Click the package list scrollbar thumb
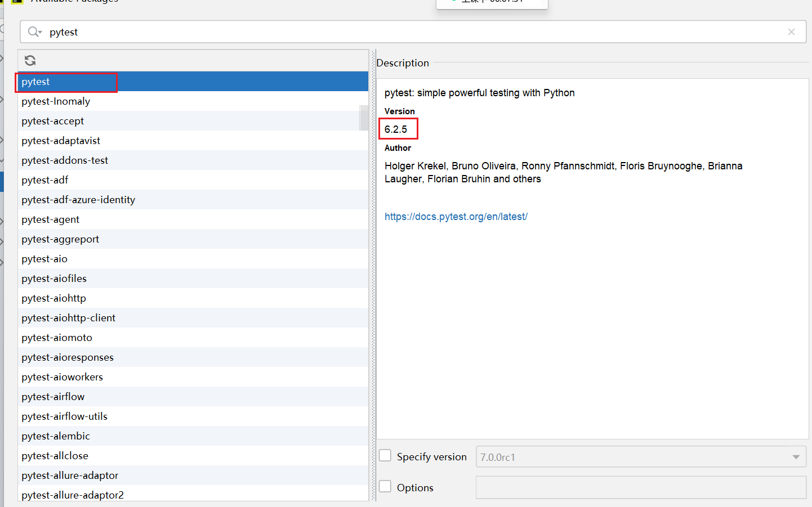 tap(364, 118)
